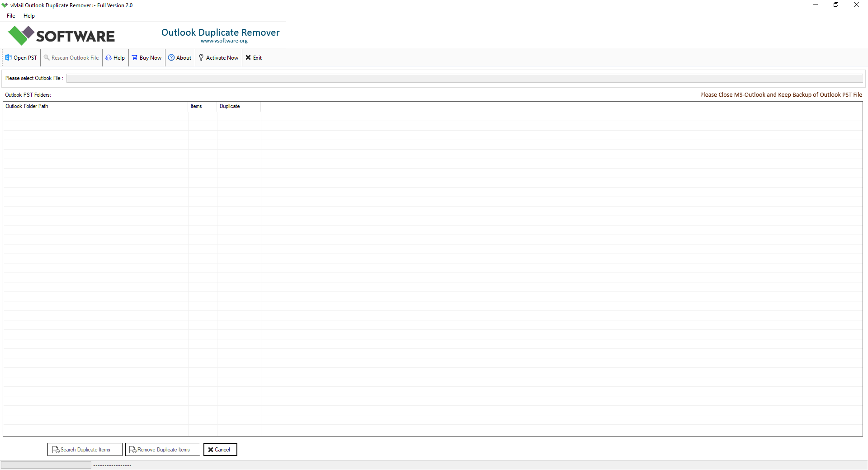The height and width of the screenshot is (470, 868).
Task: Select the Outlook Folder Path column header
Action: 95,106
